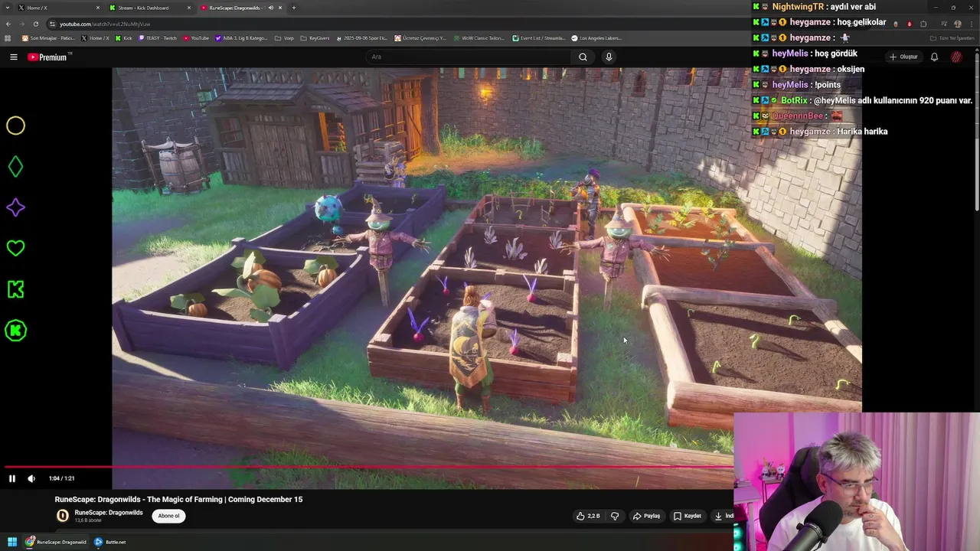Open 'NBA 3. Lig B Katego...' bookmark
This screenshot has height=551, width=980.
tap(242, 37)
